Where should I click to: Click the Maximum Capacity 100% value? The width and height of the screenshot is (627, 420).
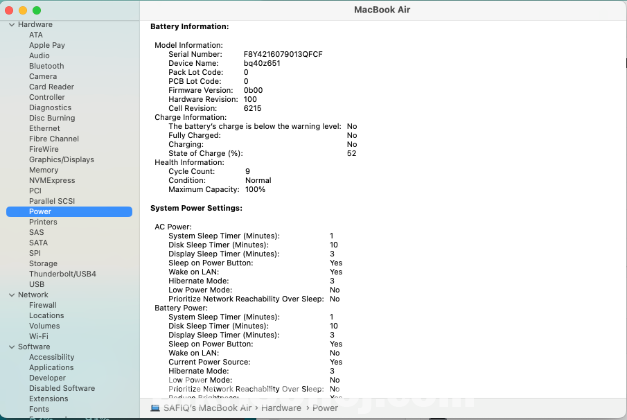[x=255, y=190]
